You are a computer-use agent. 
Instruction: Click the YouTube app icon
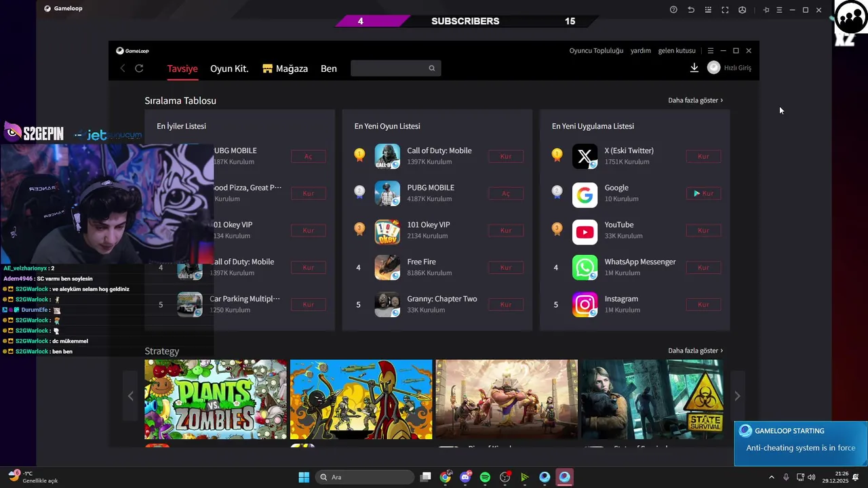pyautogui.click(x=585, y=232)
